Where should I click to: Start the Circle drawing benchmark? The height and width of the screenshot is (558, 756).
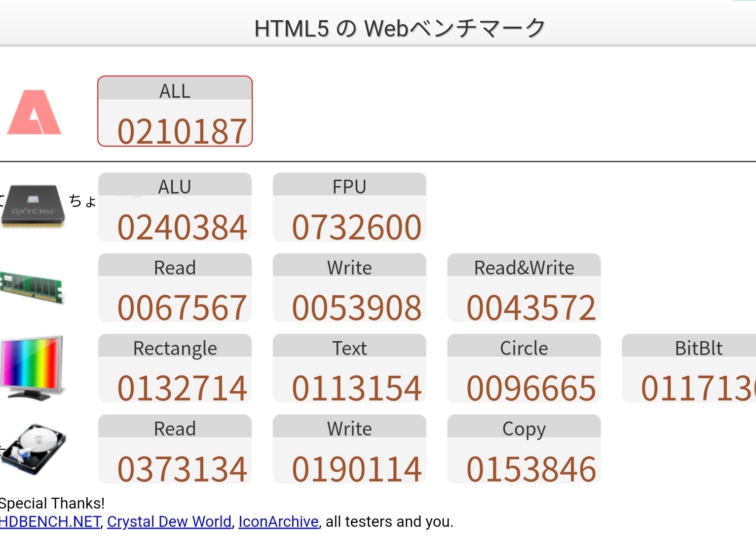click(524, 368)
